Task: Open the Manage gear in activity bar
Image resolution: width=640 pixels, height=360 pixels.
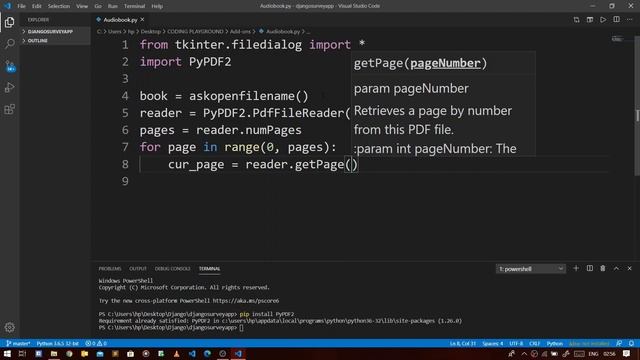Action: click(x=9, y=327)
